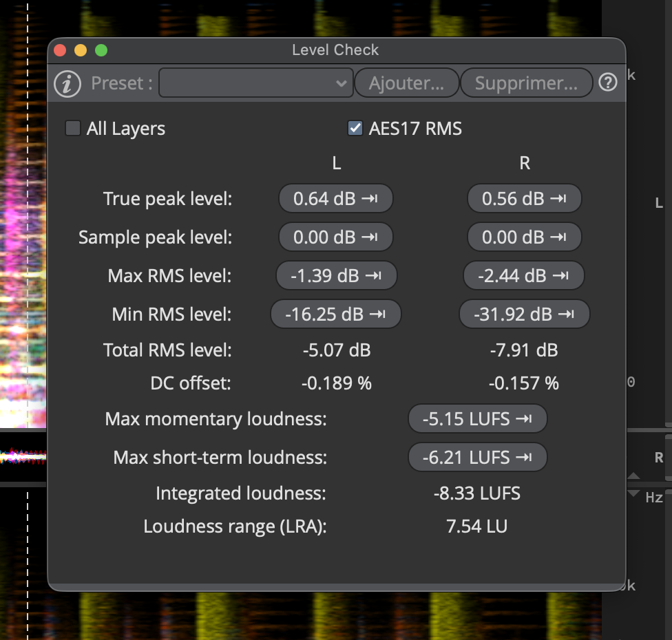Jump to left sample peak 0.00 dB

335,237
